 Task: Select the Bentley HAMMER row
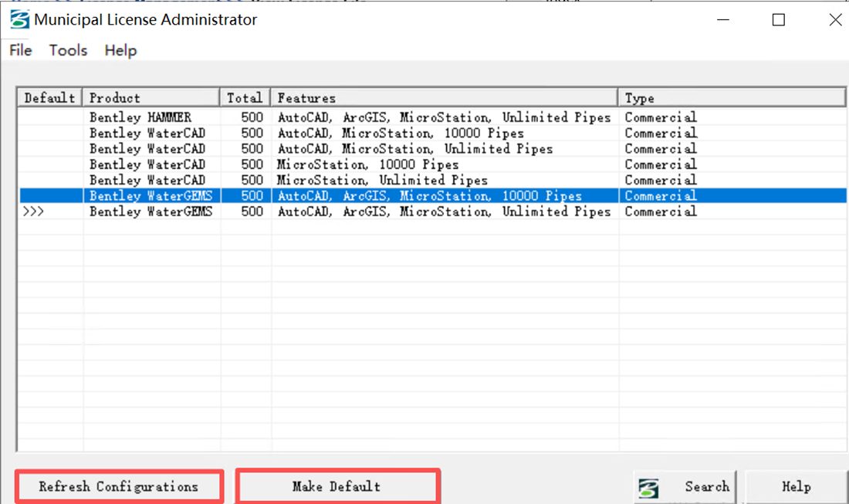[432, 117]
